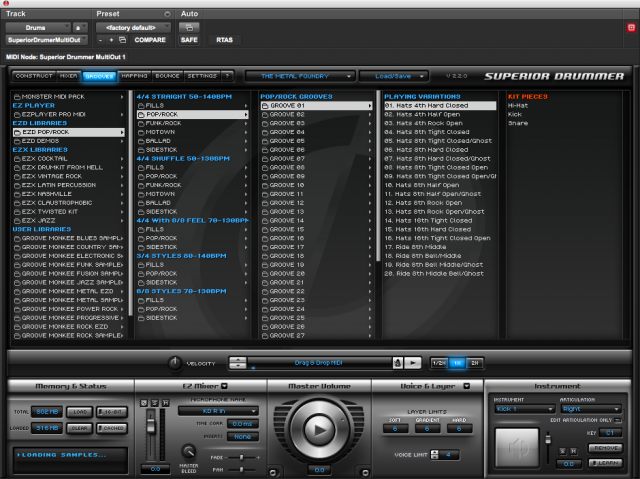640x479 pixels.
Task: Click the preset copy settings icon
Action: 122,40
